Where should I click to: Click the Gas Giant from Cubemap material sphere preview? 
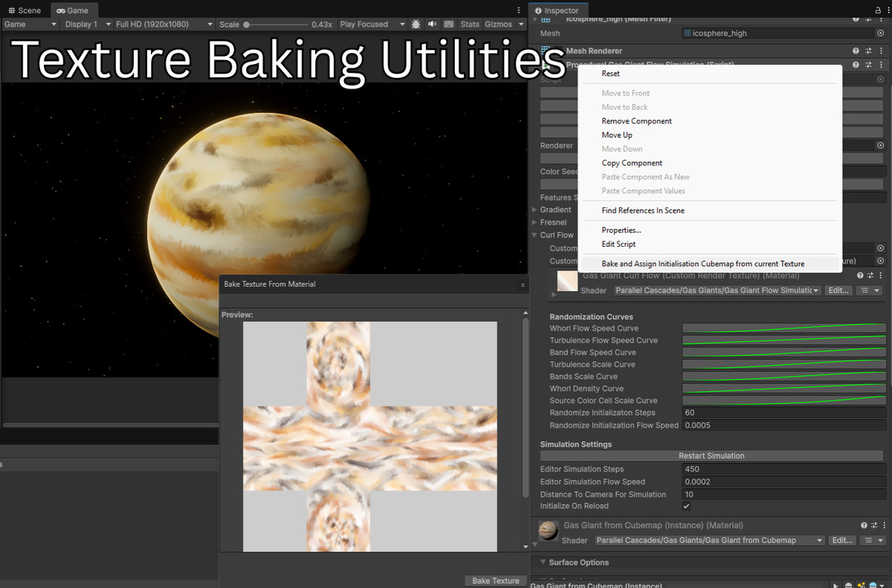click(x=548, y=530)
